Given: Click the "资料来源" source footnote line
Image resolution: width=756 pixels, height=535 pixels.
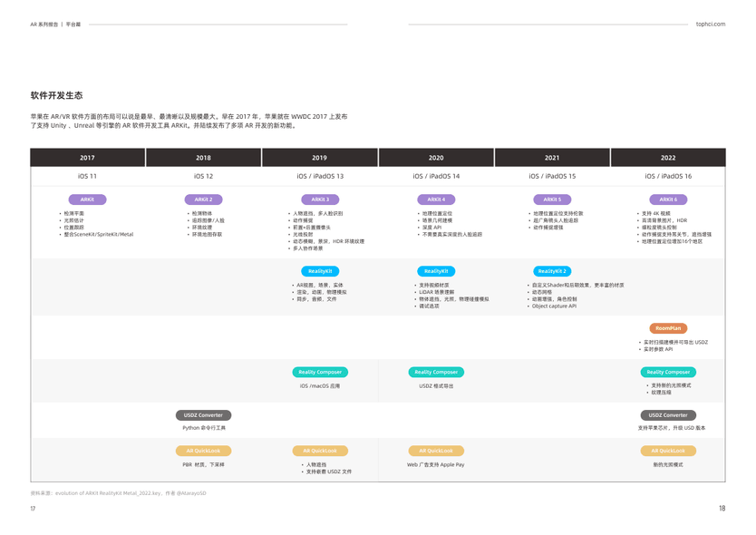Looking at the screenshot, I should pyautogui.click(x=118, y=493).
